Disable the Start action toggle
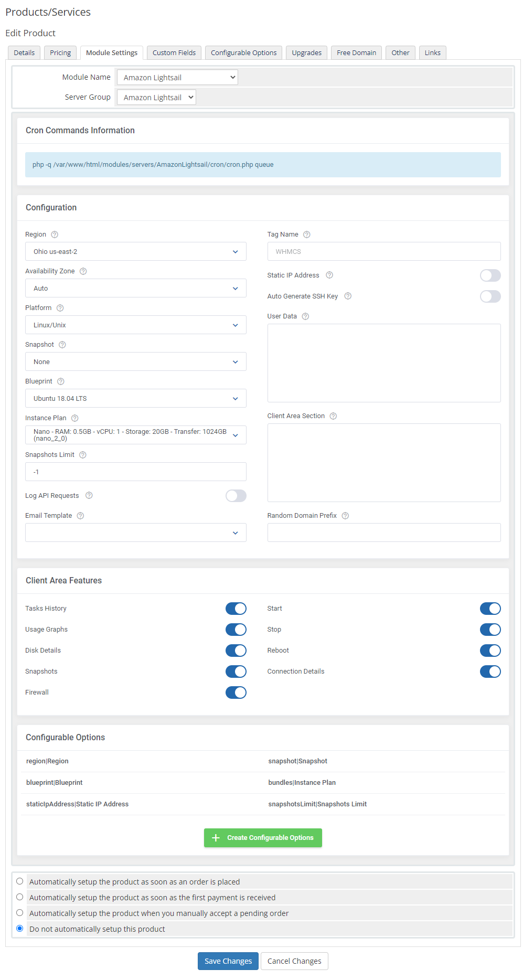The width and height of the screenshot is (523, 980). [x=490, y=609]
